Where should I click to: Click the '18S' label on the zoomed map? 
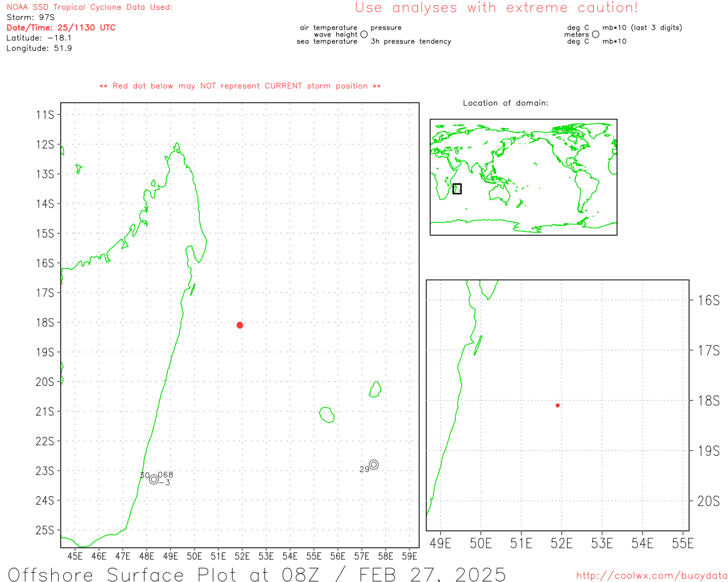(709, 401)
